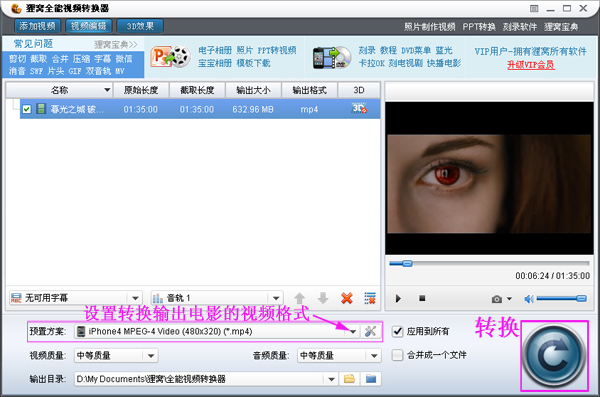Click the open output folder blue icon
Image resolution: width=600 pixels, height=397 pixels.
point(371,379)
